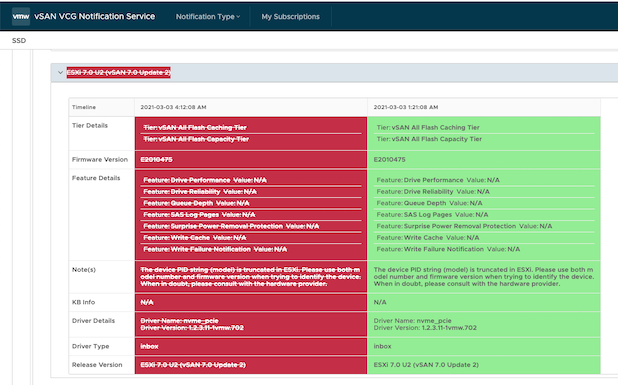Viewport: 618px width, 385px height.
Task: Click the vmw logo icon
Action: 21,17
